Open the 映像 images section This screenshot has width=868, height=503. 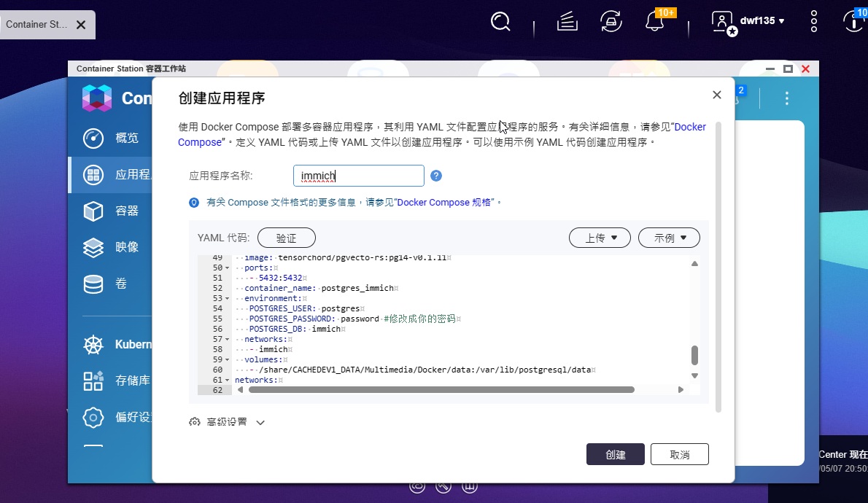[x=111, y=247]
